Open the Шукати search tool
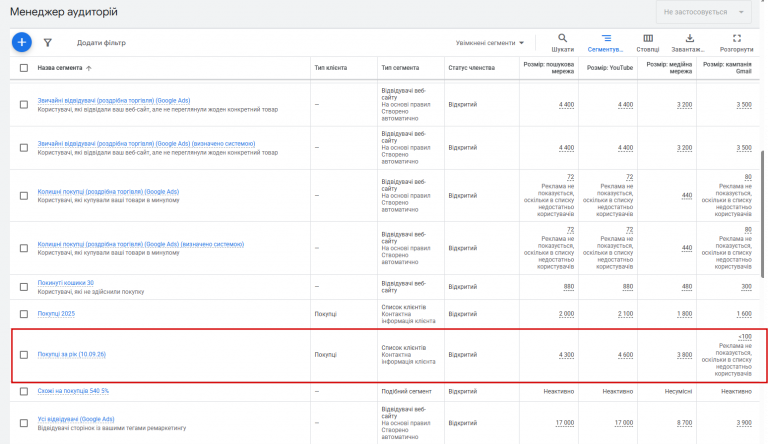The width and height of the screenshot is (768, 444). point(562,43)
